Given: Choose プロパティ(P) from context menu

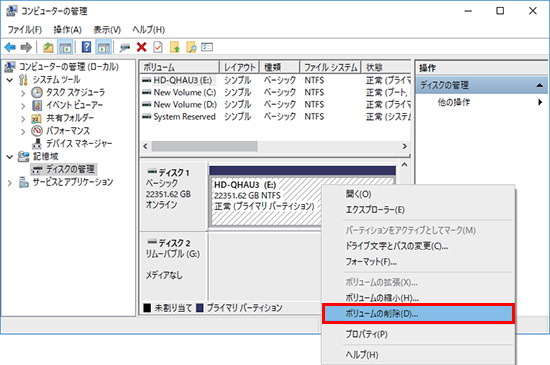Looking at the screenshot, I should coord(418,334).
